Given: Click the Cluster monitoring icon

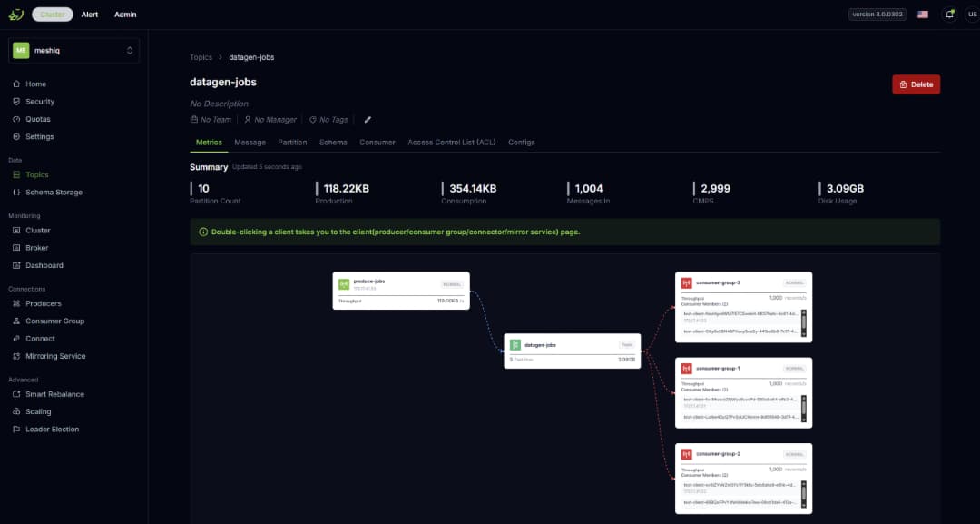Looking at the screenshot, I should pyautogui.click(x=16, y=230).
